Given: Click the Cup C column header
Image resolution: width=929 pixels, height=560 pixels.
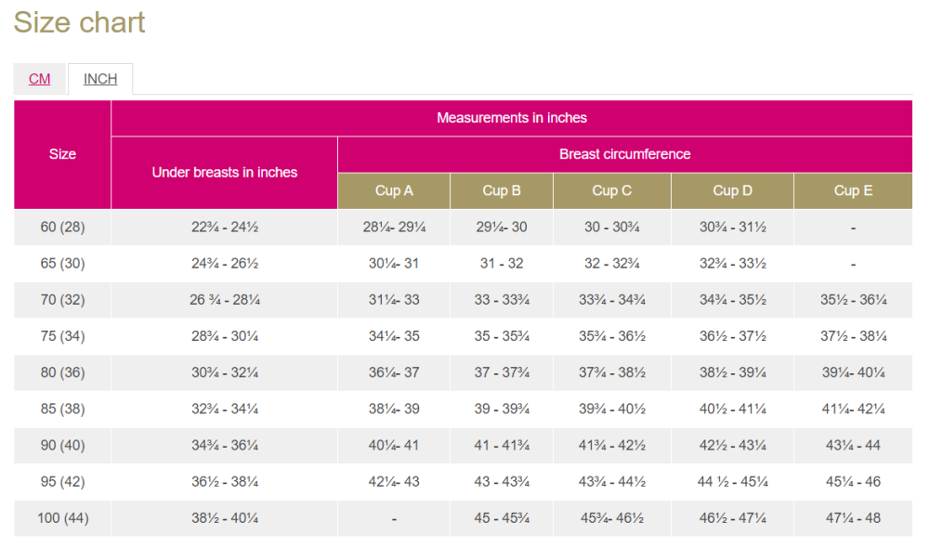Looking at the screenshot, I should coord(611,190).
